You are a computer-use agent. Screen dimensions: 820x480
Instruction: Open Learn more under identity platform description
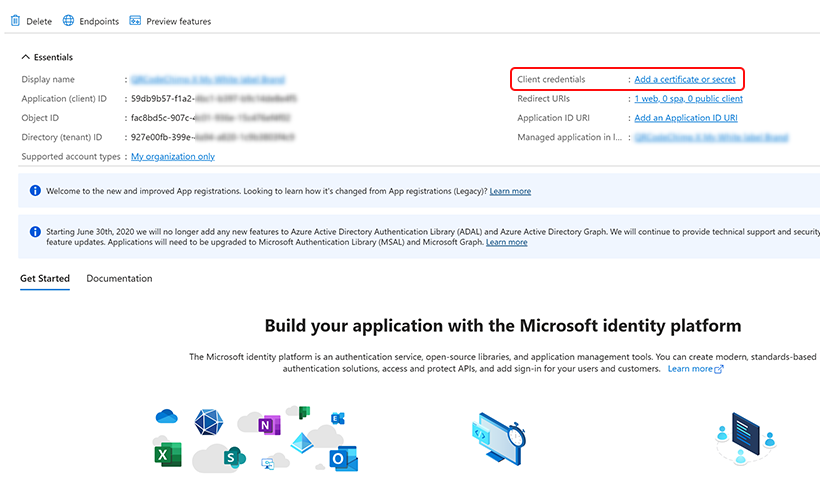(690, 369)
